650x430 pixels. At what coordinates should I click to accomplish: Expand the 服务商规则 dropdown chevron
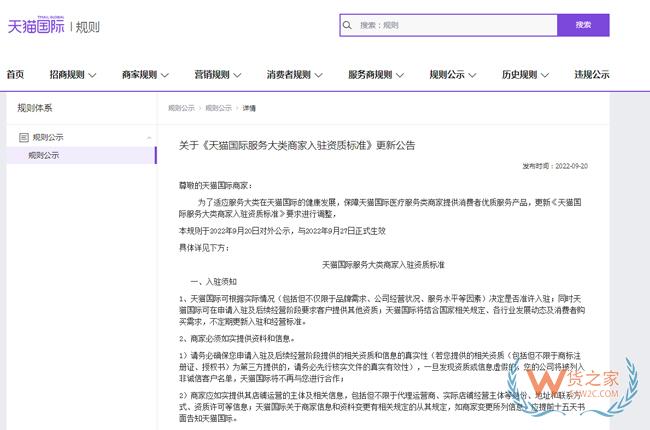[400, 75]
